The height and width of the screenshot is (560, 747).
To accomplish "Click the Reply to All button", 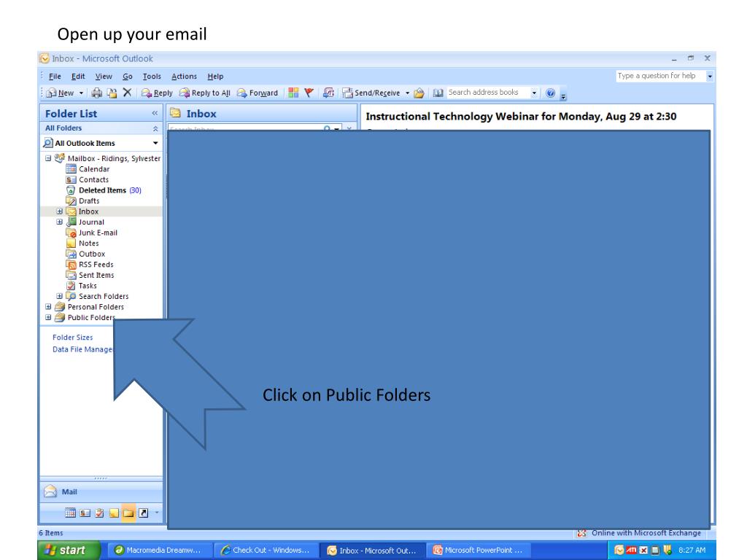I will click(205, 93).
